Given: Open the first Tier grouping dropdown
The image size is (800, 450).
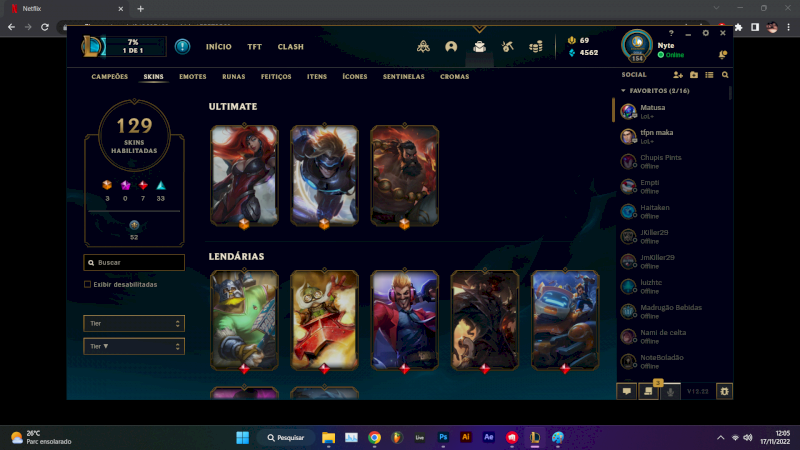Looking at the screenshot, I should pyautogui.click(x=134, y=323).
